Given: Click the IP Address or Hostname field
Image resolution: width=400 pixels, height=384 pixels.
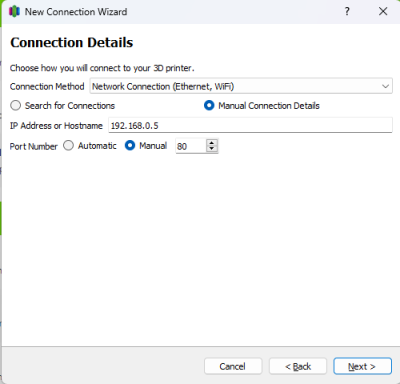Looking at the screenshot, I should click(250, 125).
